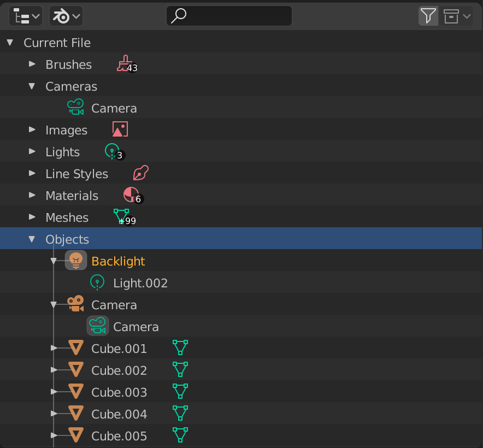Select the Line Styles label

pos(76,174)
